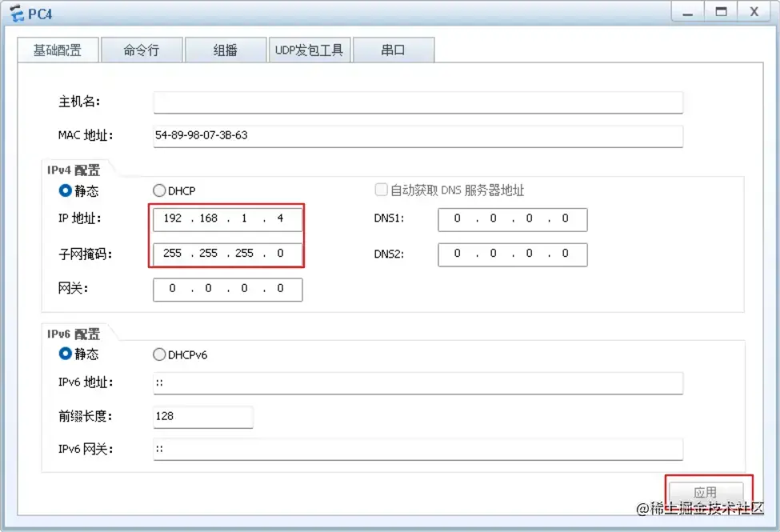The width and height of the screenshot is (780, 532).
Task: Open the 命令行 tab
Action: coord(142,50)
